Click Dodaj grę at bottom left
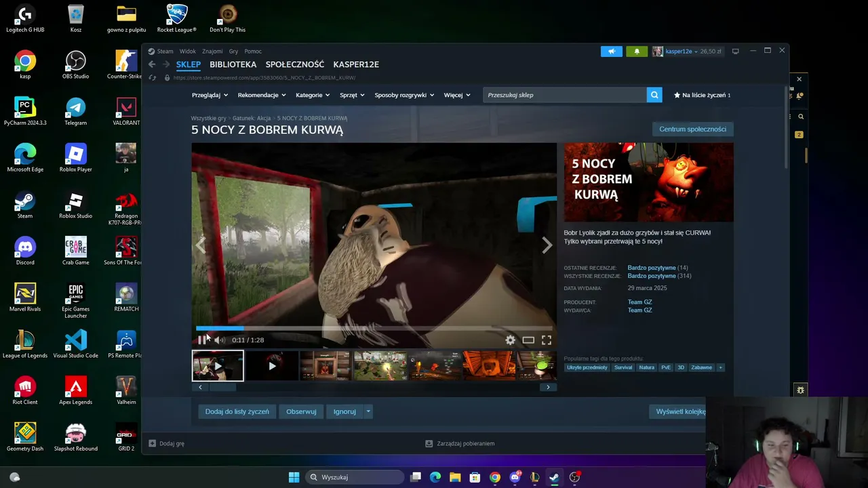This screenshot has height=488, width=868. (x=166, y=443)
